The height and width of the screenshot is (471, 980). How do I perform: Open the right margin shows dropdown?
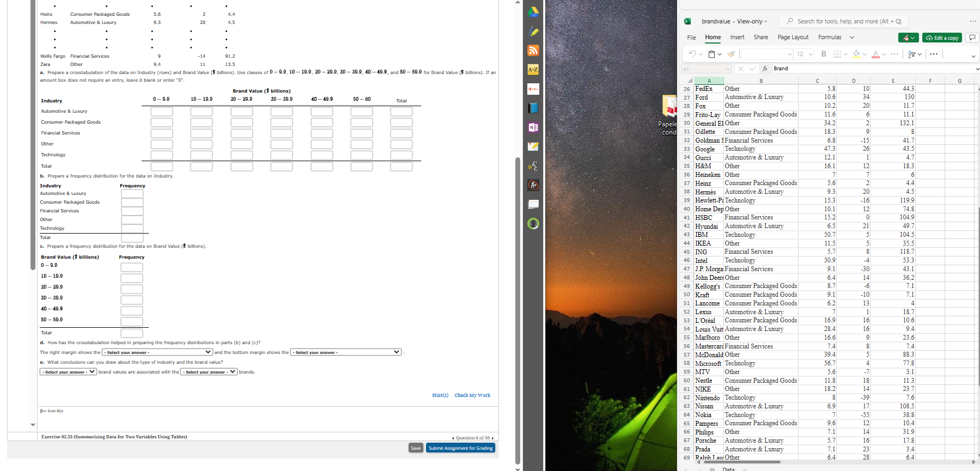157,352
